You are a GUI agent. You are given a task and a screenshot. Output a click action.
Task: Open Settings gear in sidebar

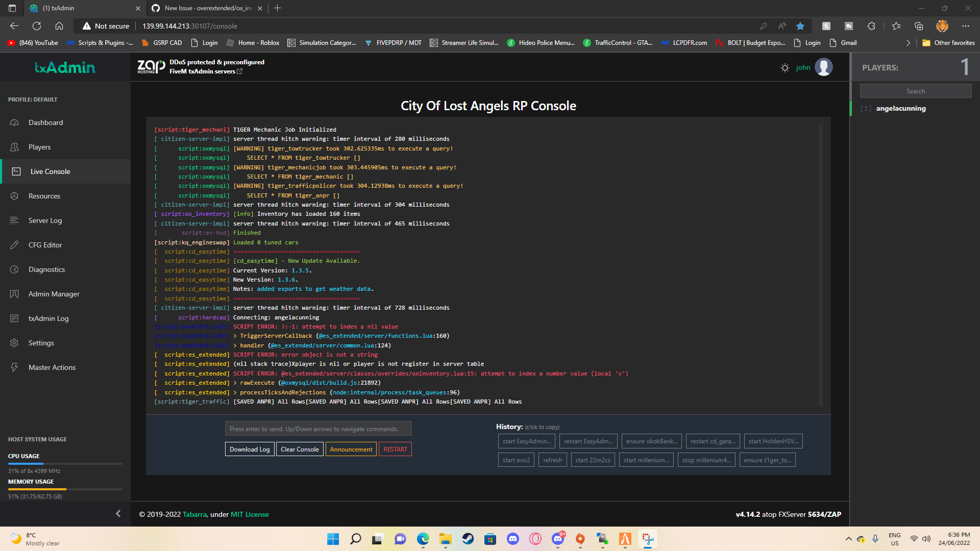pyautogui.click(x=14, y=343)
